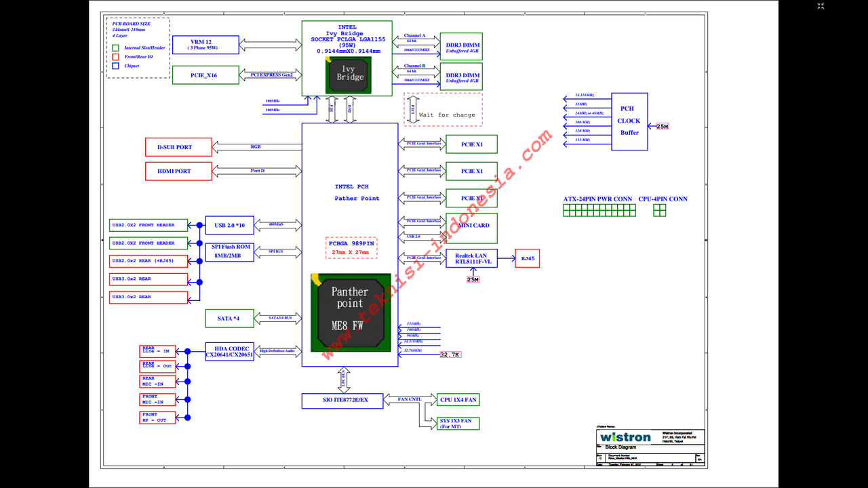The image size is (868, 488).
Task: Click the PCI EXPRESS Gen2 arrow label
Action: coord(271,75)
